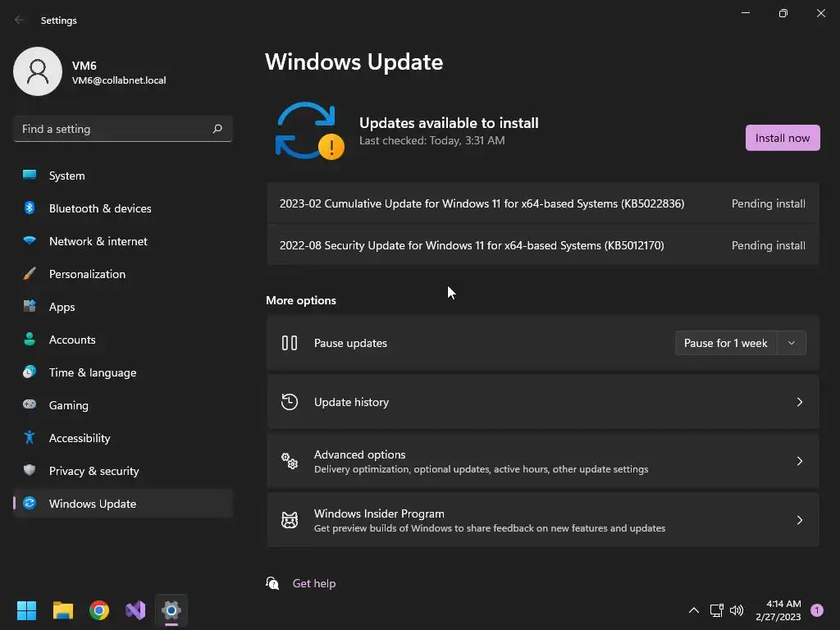Show hidden icons tray chevron
This screenshot has height=630, width=840.
(x=693, y=610)
